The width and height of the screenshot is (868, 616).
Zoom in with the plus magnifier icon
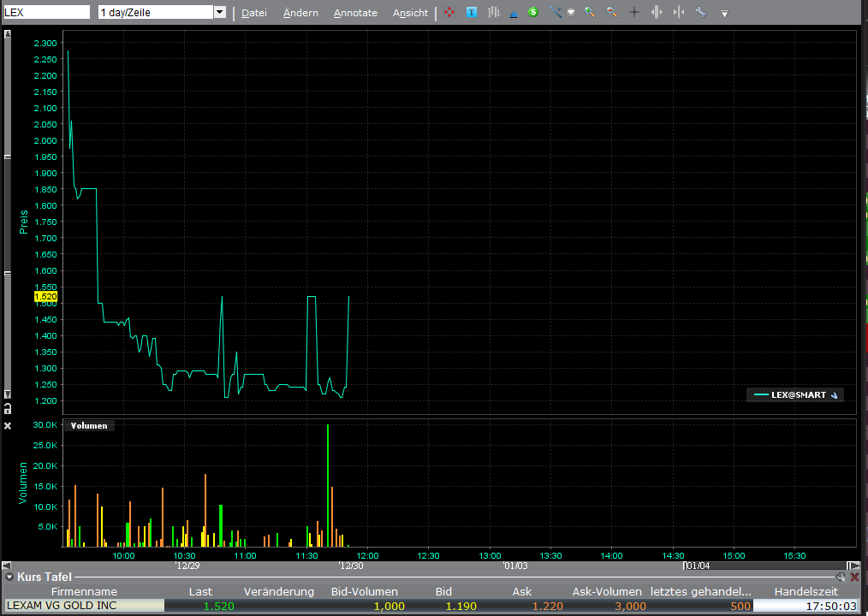pyautogui.click(x=590, y=13)
